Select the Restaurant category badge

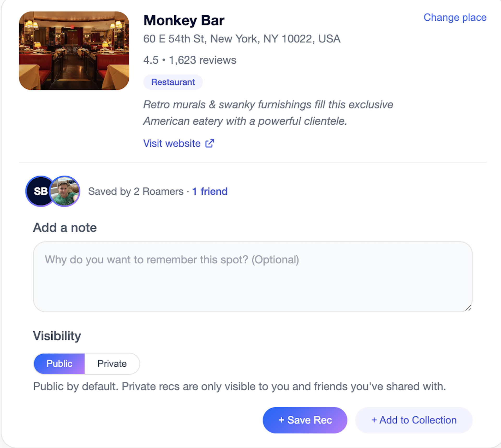tap(173, 82)
